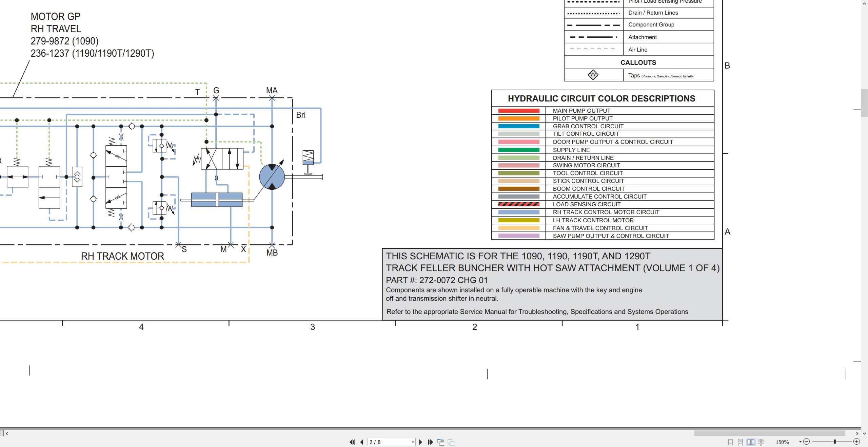Click the orange Pilot Pump Output swatch
868x447 pixels.
pos(519,118)
